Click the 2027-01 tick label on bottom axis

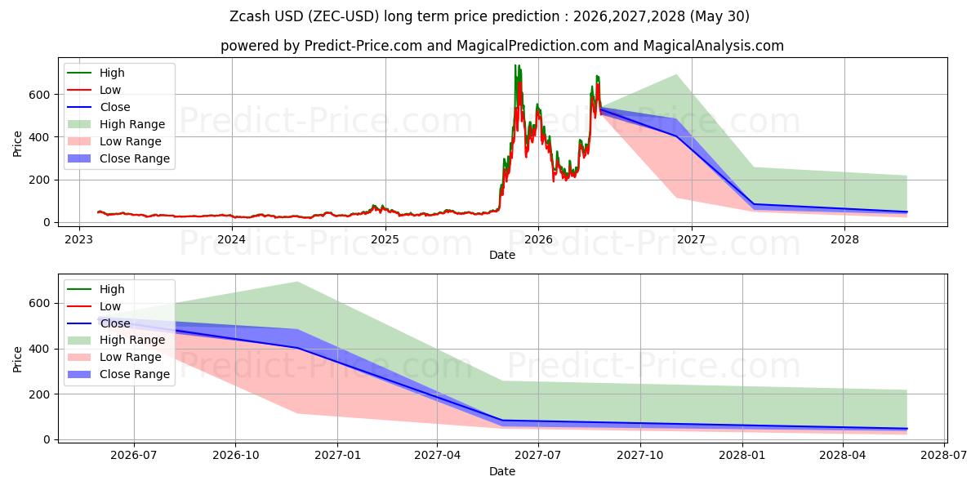pyautogui.click(x=336, y=456)
